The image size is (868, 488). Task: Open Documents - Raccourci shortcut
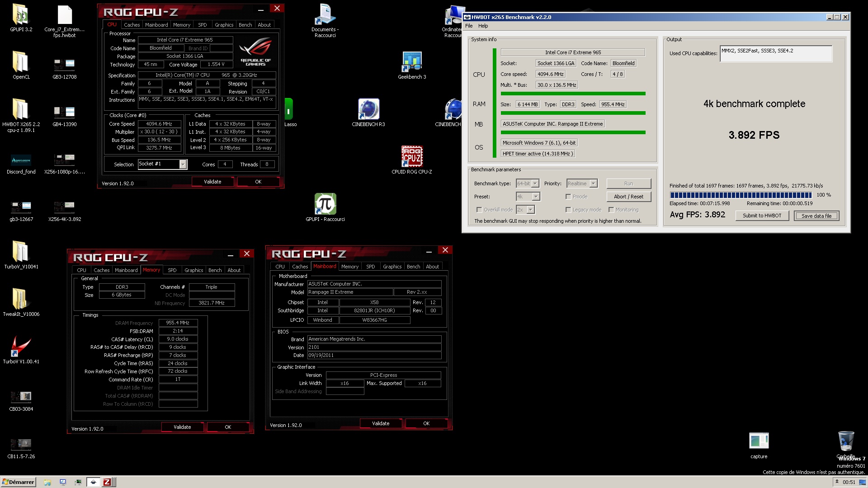325,20
